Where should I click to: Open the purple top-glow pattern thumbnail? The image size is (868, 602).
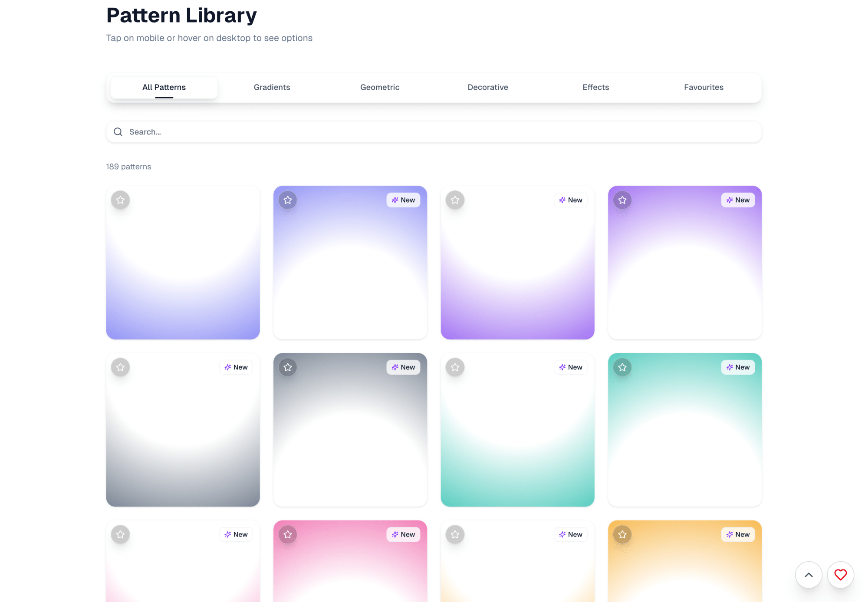[685, 263]
